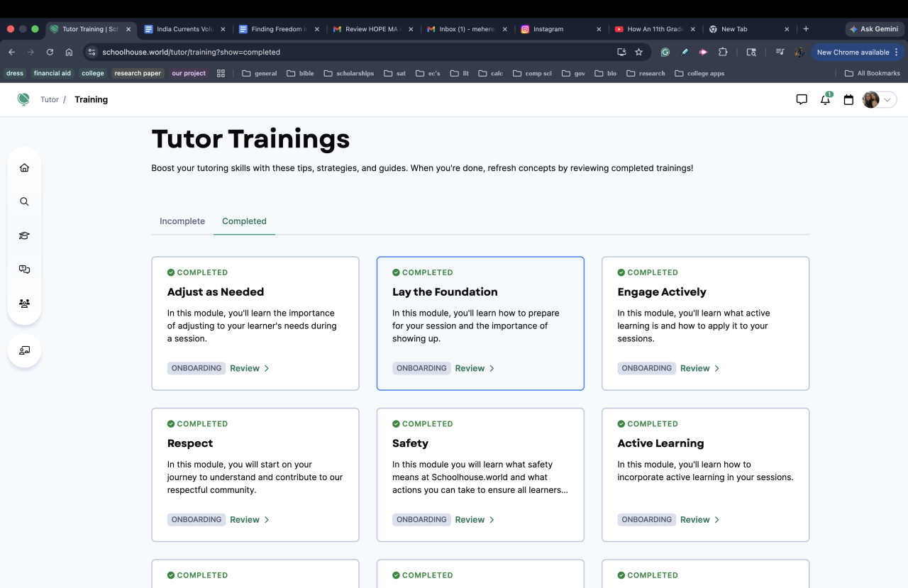
Task: Open the messages speech bubble icon
Action: (x=802, y=100)
